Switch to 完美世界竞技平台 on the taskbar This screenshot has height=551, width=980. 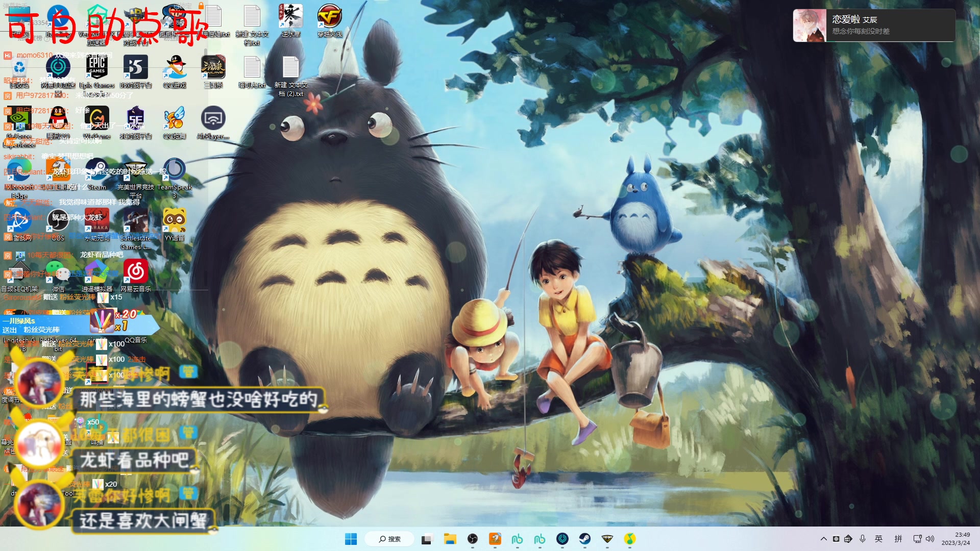tap(607, 539)
